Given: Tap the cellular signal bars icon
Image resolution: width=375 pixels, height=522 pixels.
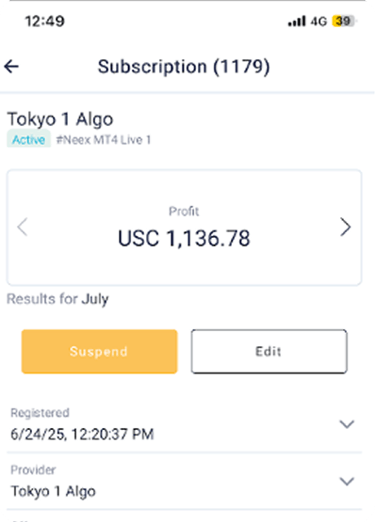Looking at the screenshot, I should point(296,21).
